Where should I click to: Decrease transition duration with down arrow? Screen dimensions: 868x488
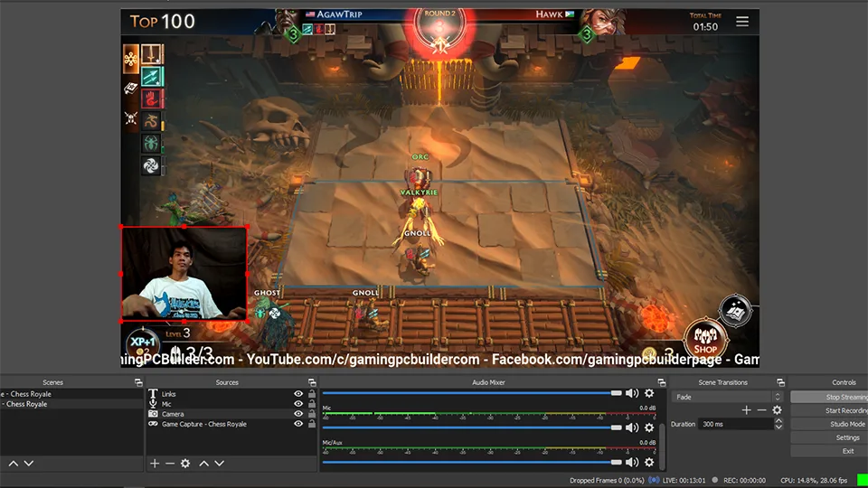tap(778, 427)
